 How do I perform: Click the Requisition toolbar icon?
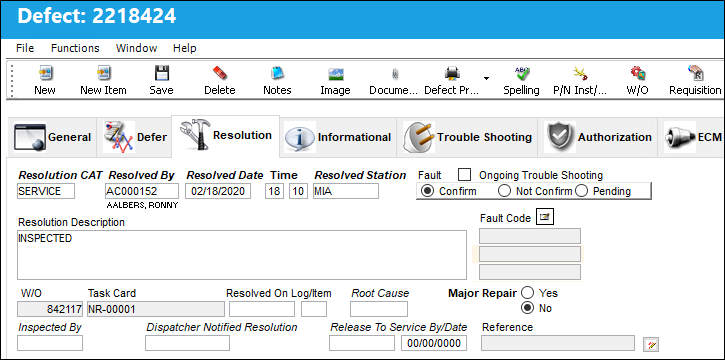(695, 73)
